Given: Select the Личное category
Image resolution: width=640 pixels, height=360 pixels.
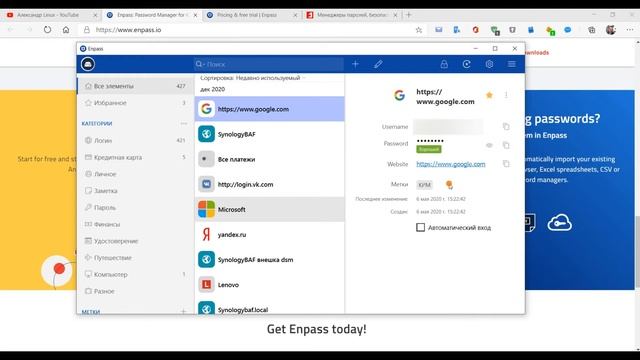Looking at the screenshot, I should 135,174.
